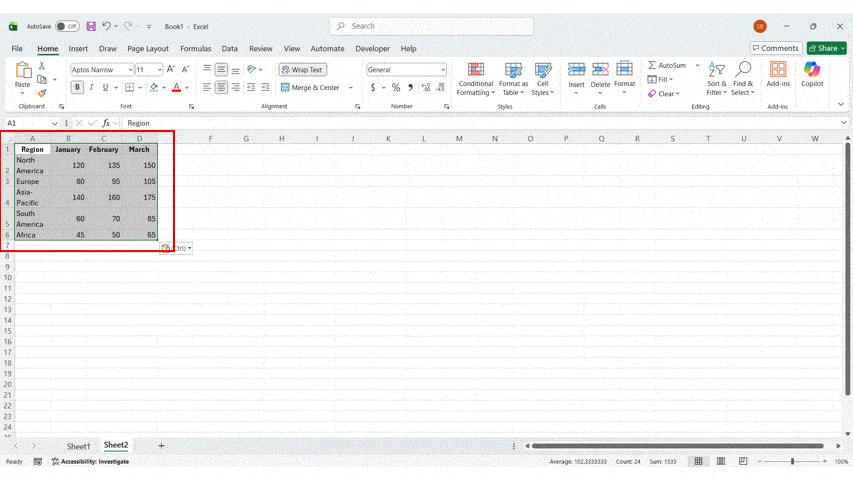Switch to the Data tab
Screen dimensions: 853x480
pos(230,48)
